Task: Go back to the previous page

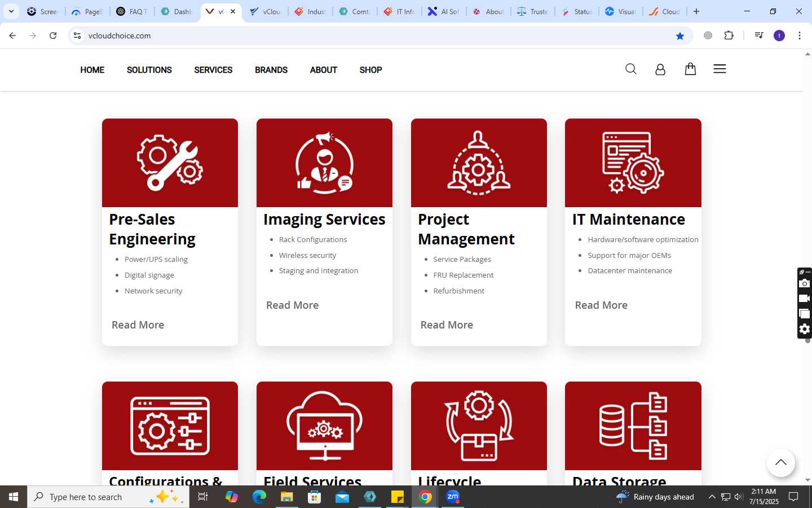Action: pos(12,36)
